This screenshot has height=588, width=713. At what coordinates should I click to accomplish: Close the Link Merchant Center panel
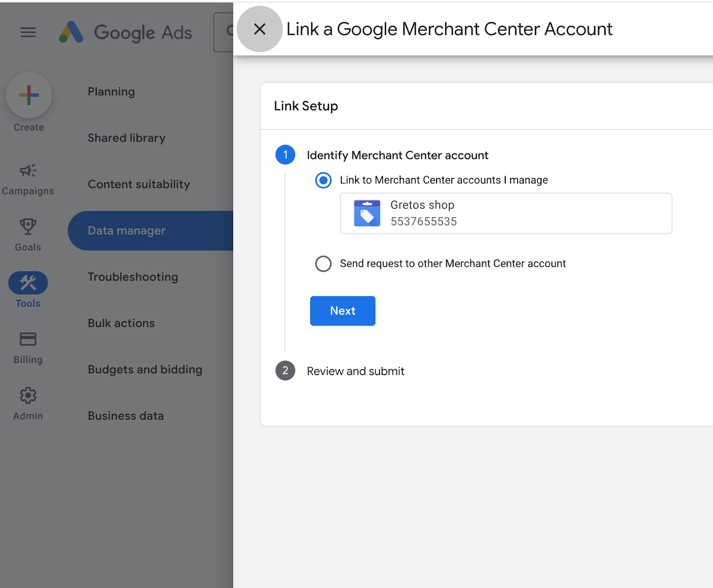259,29
